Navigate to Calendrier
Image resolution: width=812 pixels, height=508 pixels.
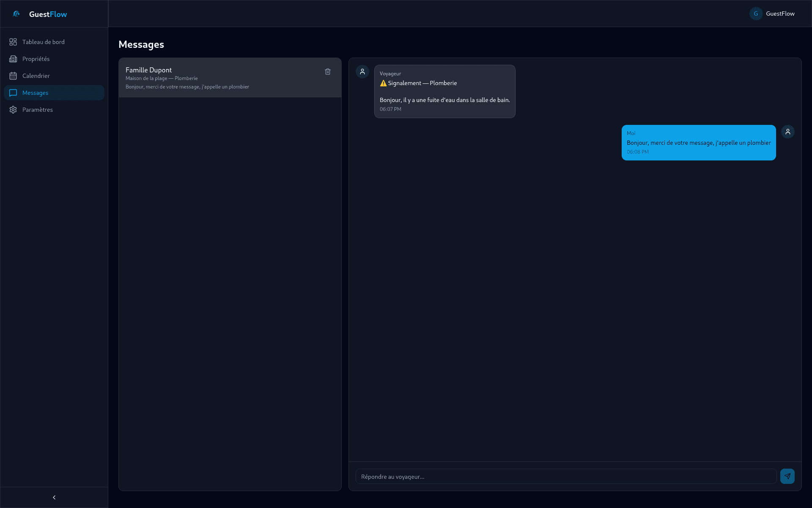tap(36, 76)
